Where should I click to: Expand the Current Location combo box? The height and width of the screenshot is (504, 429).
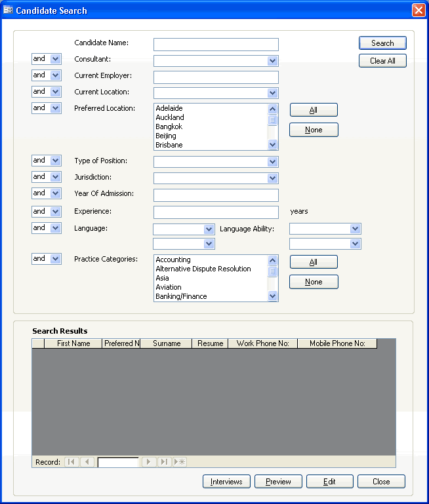(273, 93)
